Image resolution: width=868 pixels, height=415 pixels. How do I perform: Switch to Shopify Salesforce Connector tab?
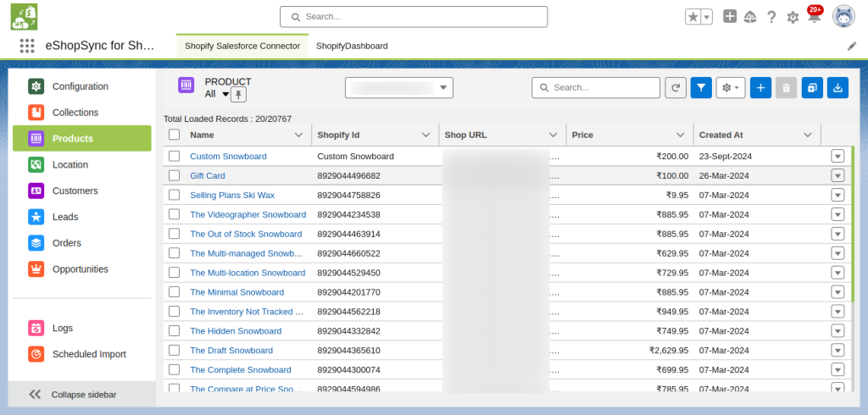(242, 46)
